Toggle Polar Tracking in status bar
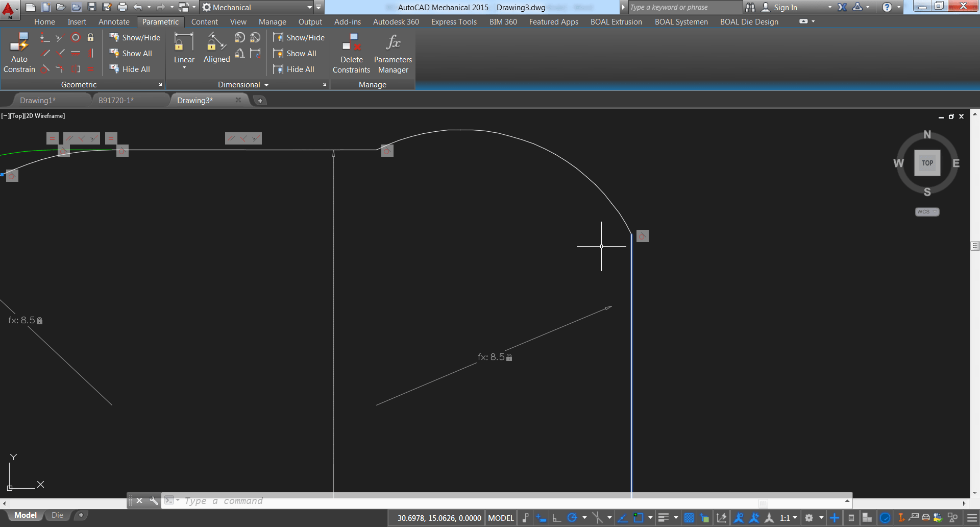 pyautogui.click(x=572, y=518)
